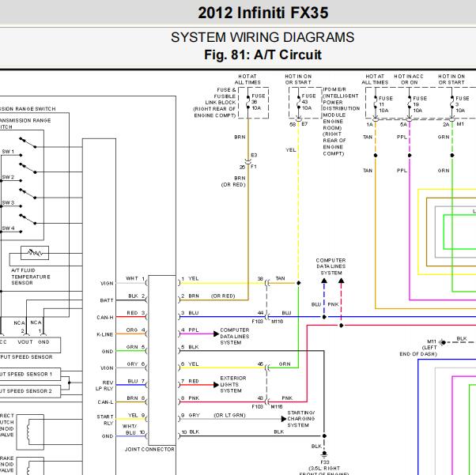Click the "WHT/BLU 10" wire label
The height and width of the screenshot is (475, 476).
(x=134, y=429)
